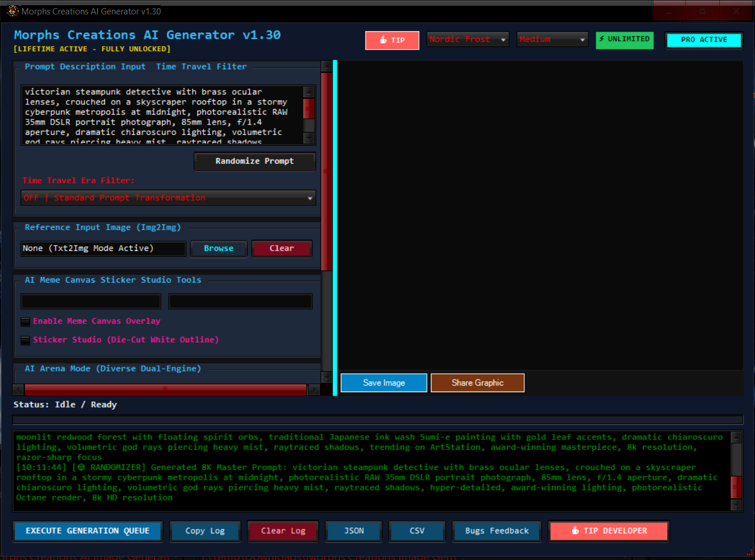755x560 pixels.
Task: Click log scrollbar down arrow
Action: pyautogui.click(x=736, y=505)
